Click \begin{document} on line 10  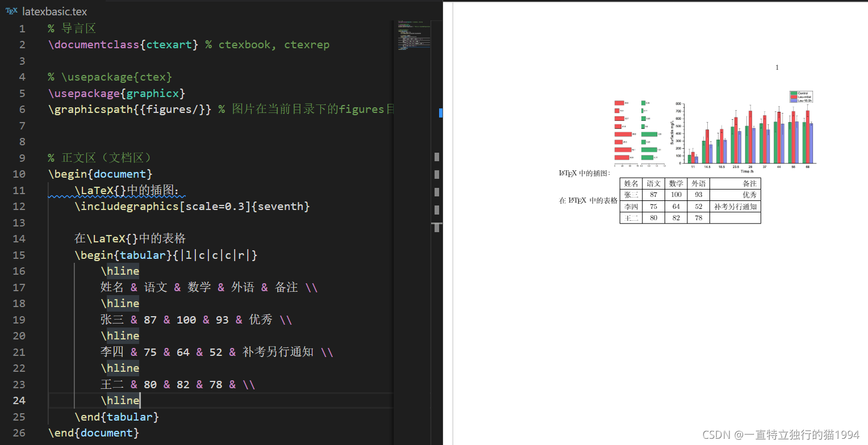(x=101, y=174)
